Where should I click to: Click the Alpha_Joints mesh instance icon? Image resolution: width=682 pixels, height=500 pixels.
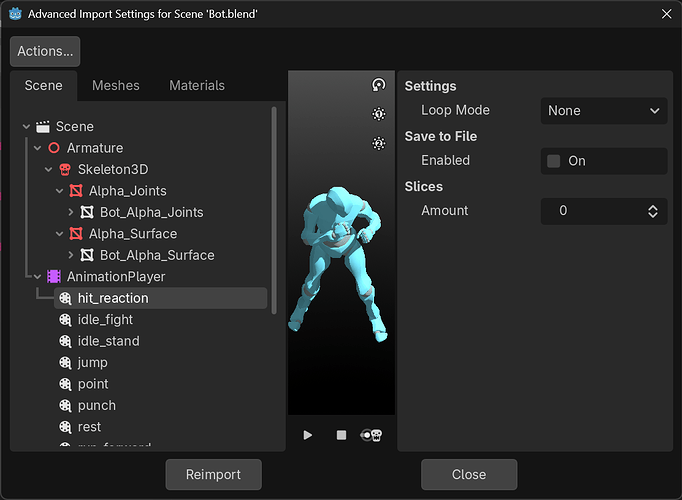(x=76, y=191)
